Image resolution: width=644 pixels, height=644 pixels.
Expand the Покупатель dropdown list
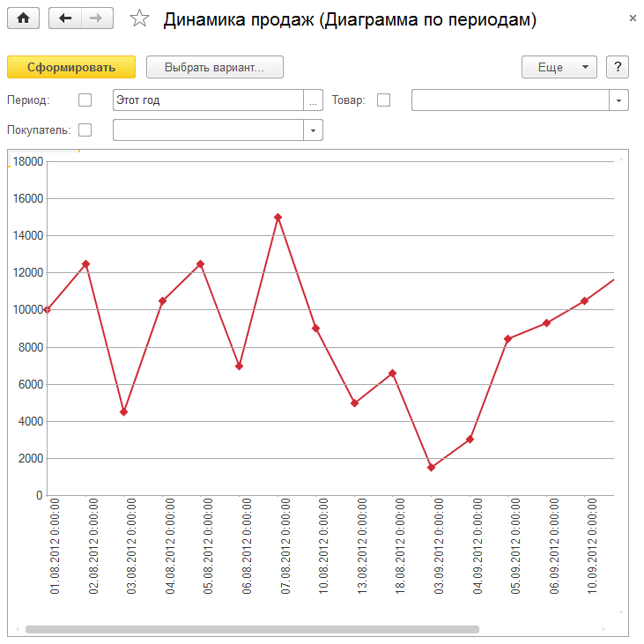[313, 130]
